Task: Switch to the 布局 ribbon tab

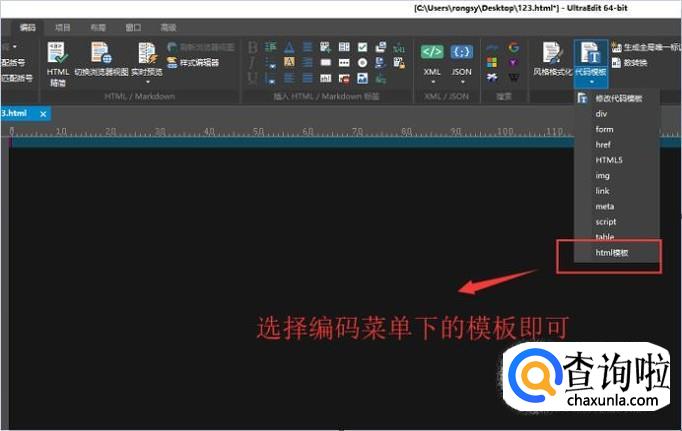Action: [98, 27]
